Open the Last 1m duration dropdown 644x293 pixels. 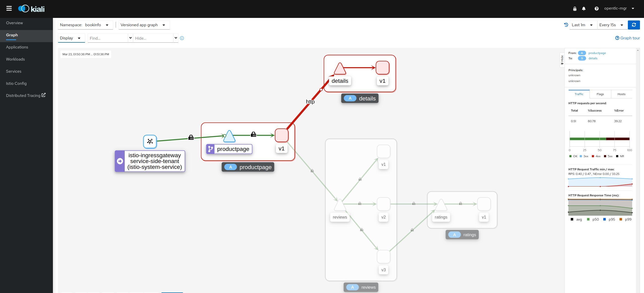[583, 25]
